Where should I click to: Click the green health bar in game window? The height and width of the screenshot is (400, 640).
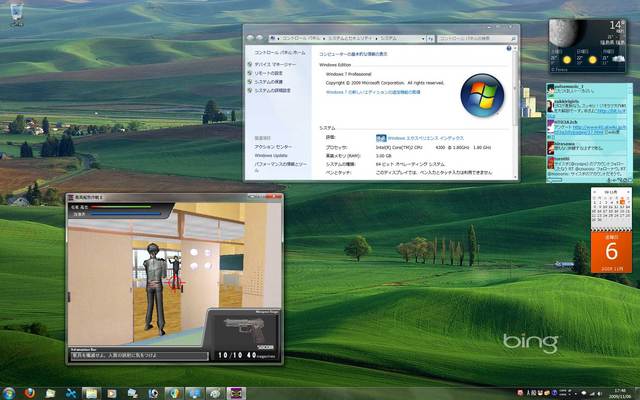[x=120, y=207]
